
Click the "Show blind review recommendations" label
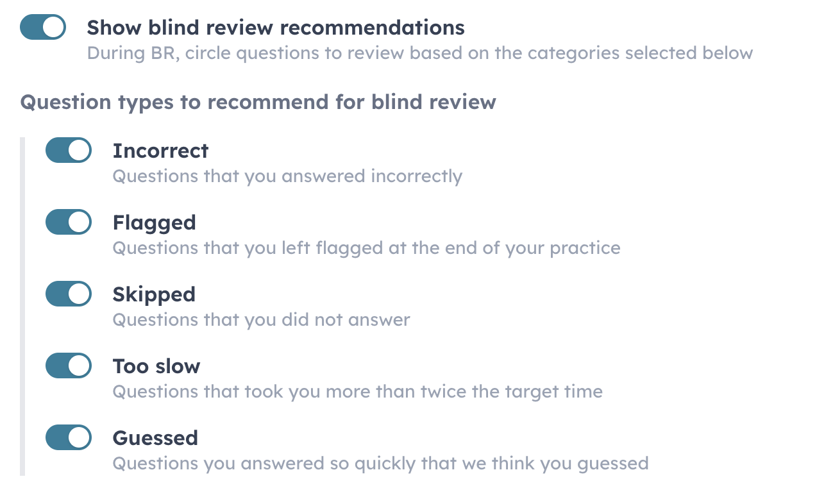coord(276,28)
